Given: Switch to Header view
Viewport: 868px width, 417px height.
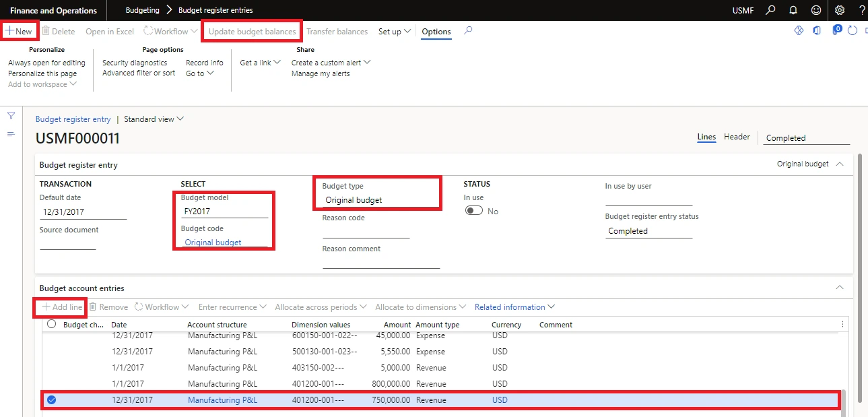Looking at the screenshot, I should (737, 137).
